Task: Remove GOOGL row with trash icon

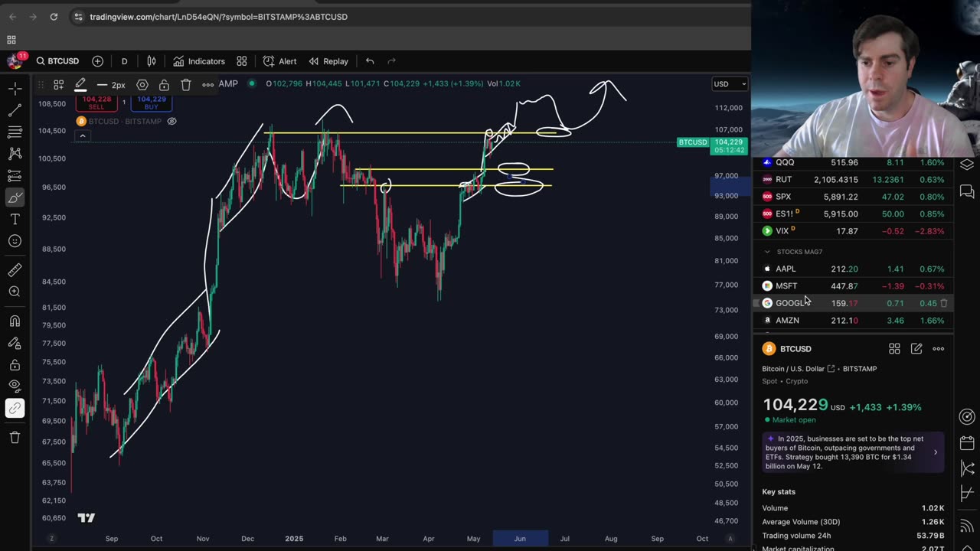Action: [x=944, y=303]
